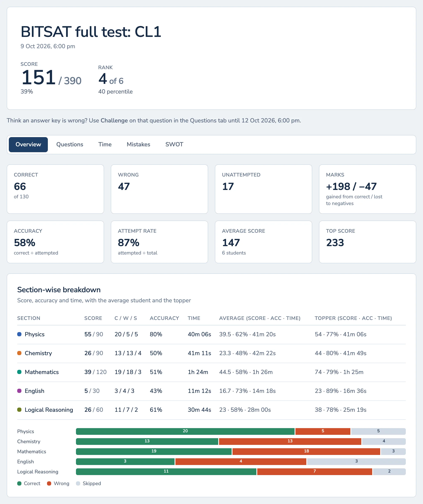This screenshot has height=504, width=423.
Task: Click Chemistry wrong bar segment showing 13
Action: [x=290, y=441]
